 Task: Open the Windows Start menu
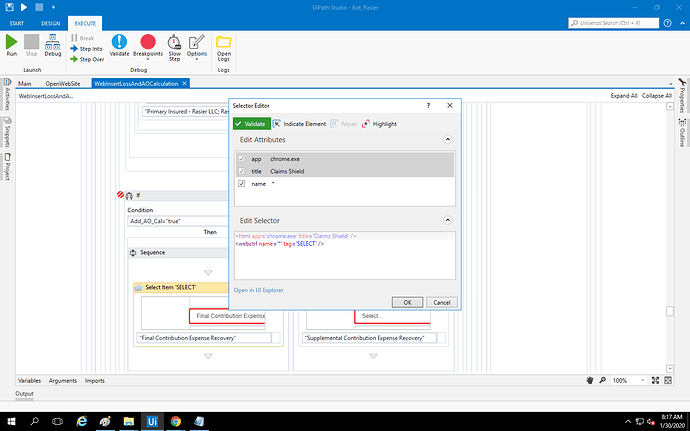(11, 421)
